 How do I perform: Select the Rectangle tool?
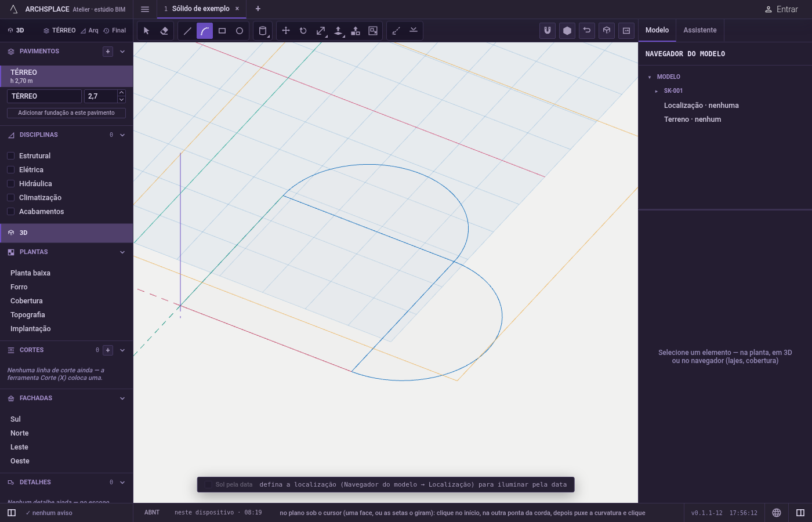pos(222,31)
